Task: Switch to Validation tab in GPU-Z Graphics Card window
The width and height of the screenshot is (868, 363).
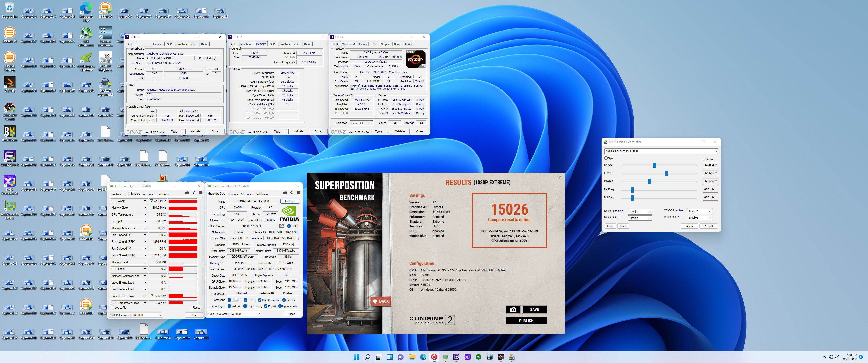Action: 262,194
